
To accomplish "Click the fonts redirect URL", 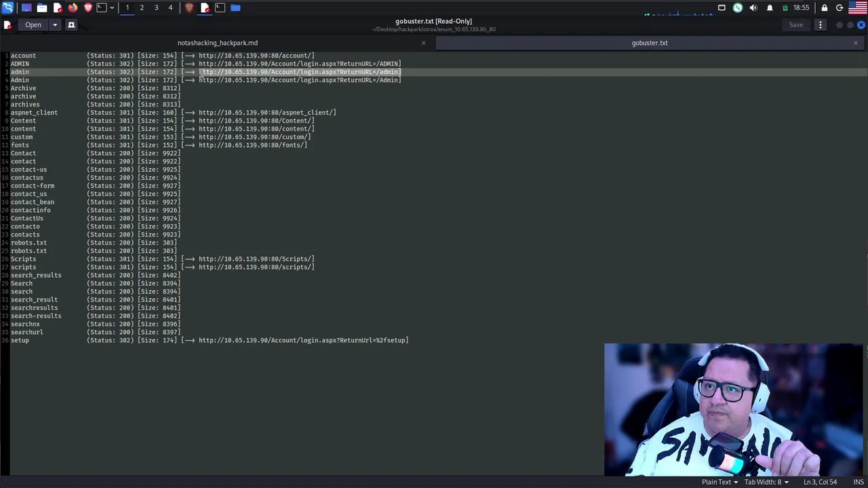I will point(253,145).
